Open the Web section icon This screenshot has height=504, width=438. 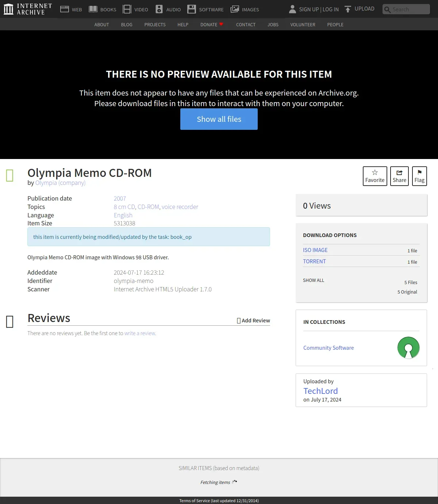click(65, 9)
